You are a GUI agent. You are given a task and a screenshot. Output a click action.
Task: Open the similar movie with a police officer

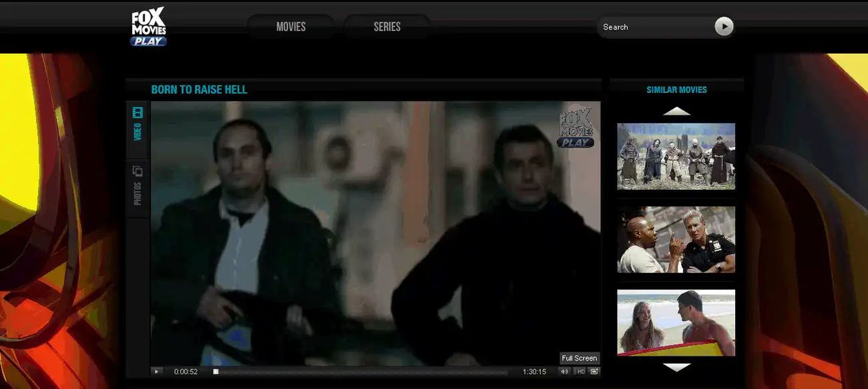(x=676, y=239)
